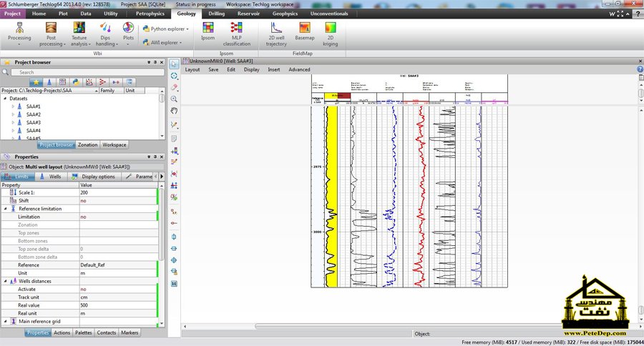Click the Project browser search field
The width and height of the screenshot is (644, 346).
pos(87,72)
